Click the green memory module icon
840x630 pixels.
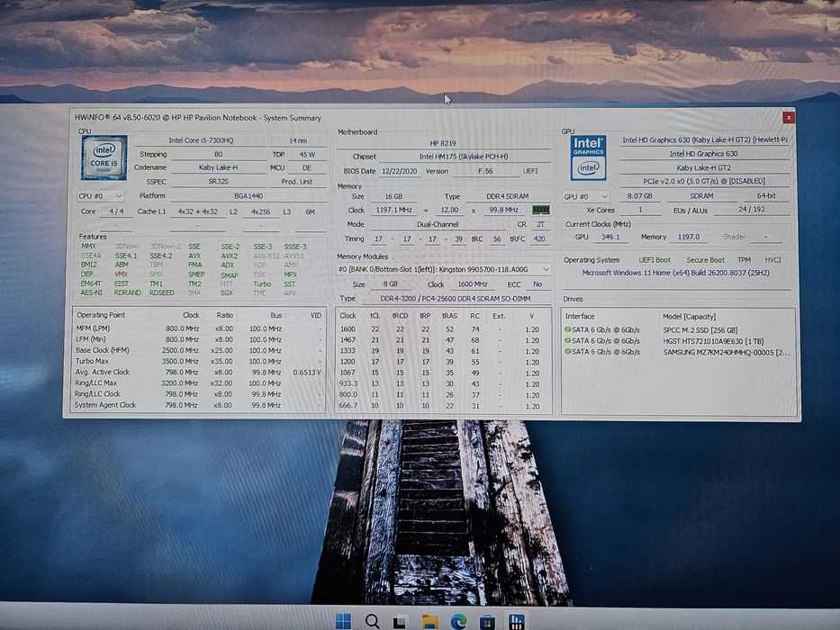click(540, 210)
